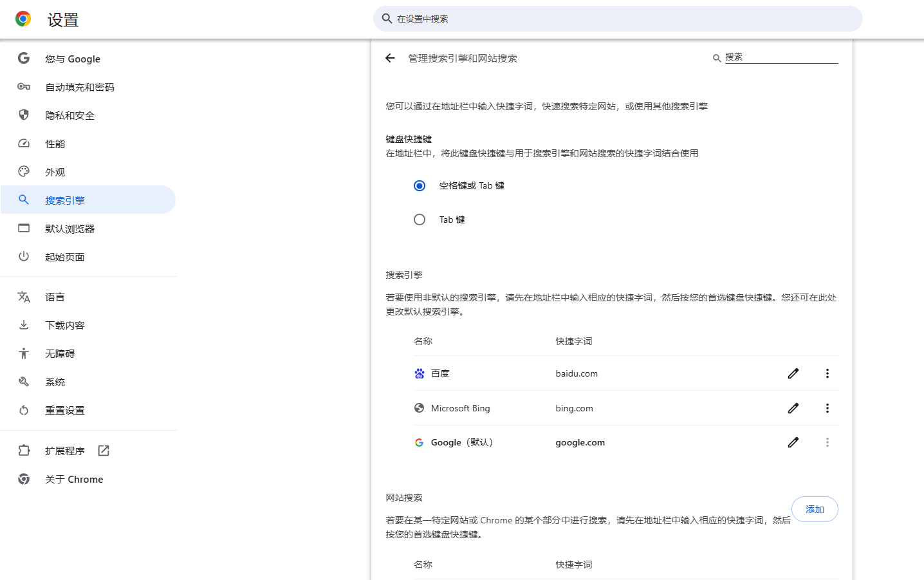The height and width of the screenshot is (580, 924).
Task: Click the Microsoft Bing name text
Action: pos(461,408)
